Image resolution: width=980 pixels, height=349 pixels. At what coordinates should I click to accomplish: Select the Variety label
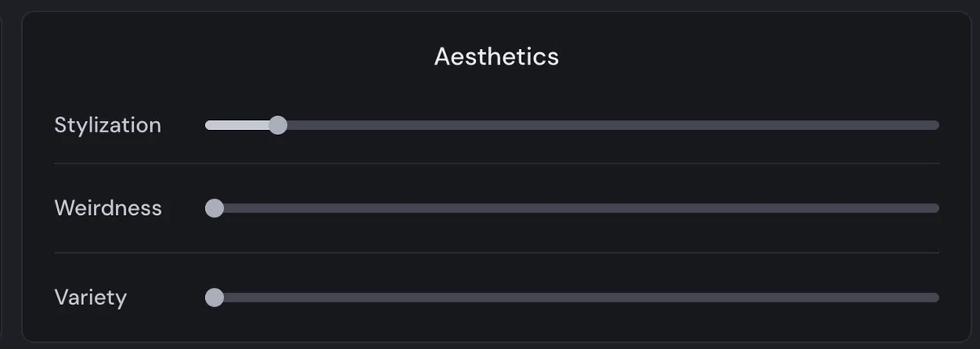(91, 298)
